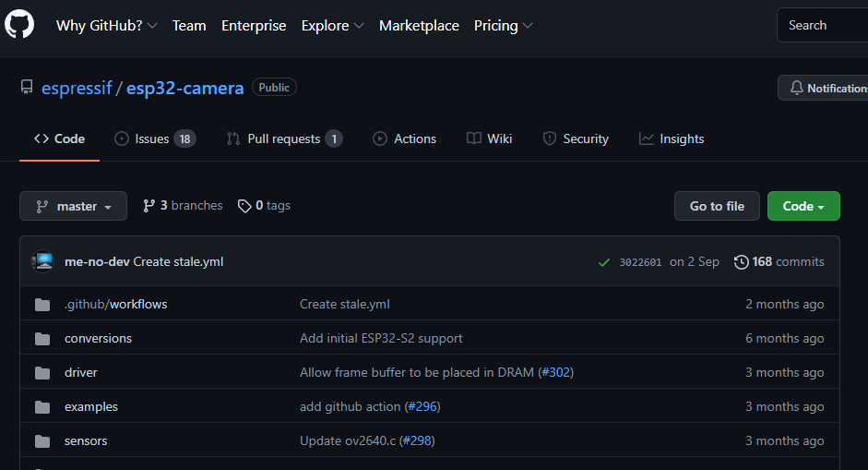Click the 'on 2 Sep' commit date
The image size is (868, 470).
point(695,261)
